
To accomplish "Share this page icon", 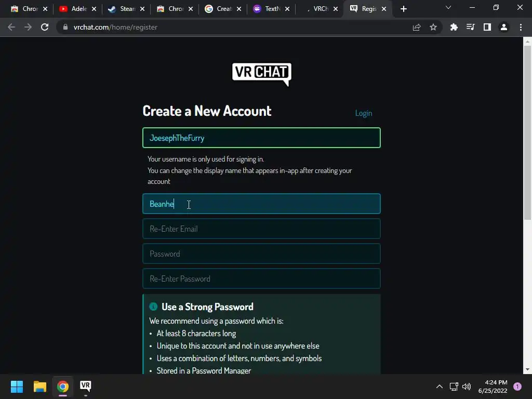I will pos(417,27).
